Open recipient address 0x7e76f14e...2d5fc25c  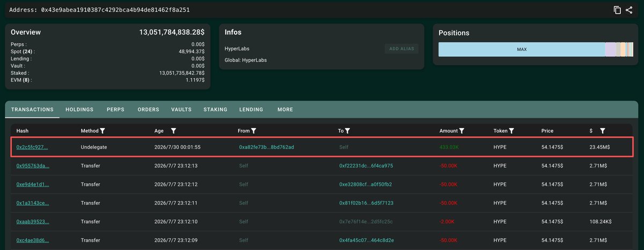pyautogui.click(x=365, y=222)
